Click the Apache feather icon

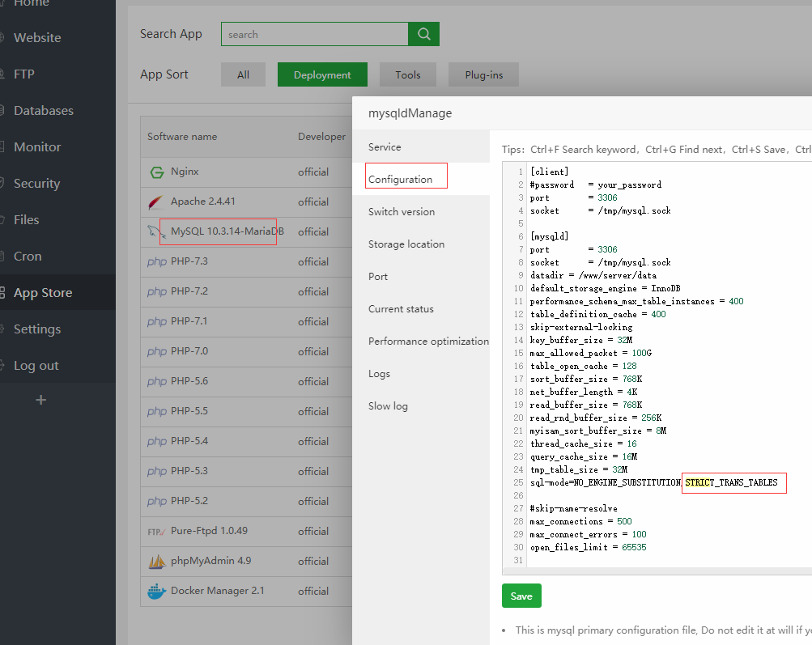click(156, 202)
